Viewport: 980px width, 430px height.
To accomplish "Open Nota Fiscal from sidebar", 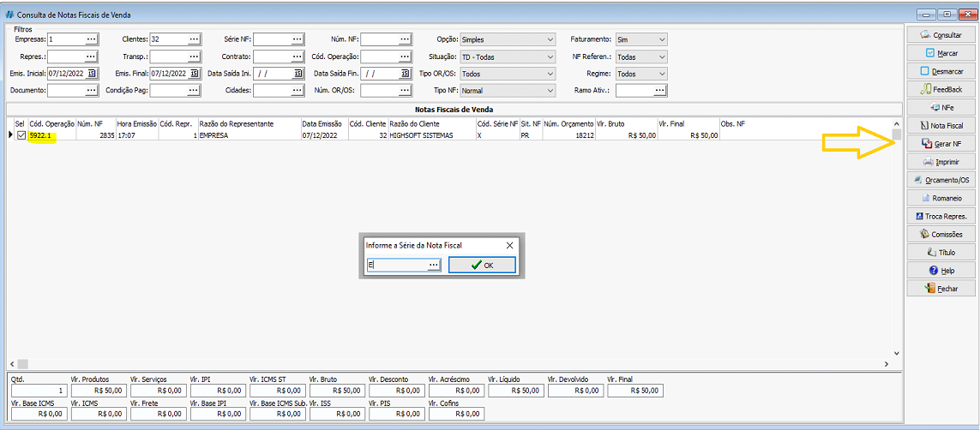I will pyautogui.click(x=941, y=126).
